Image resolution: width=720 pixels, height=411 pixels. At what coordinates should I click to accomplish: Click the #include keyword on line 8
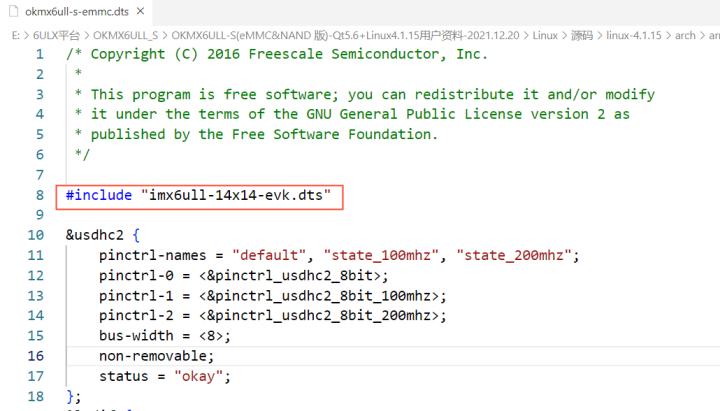(x=99, y=195)
